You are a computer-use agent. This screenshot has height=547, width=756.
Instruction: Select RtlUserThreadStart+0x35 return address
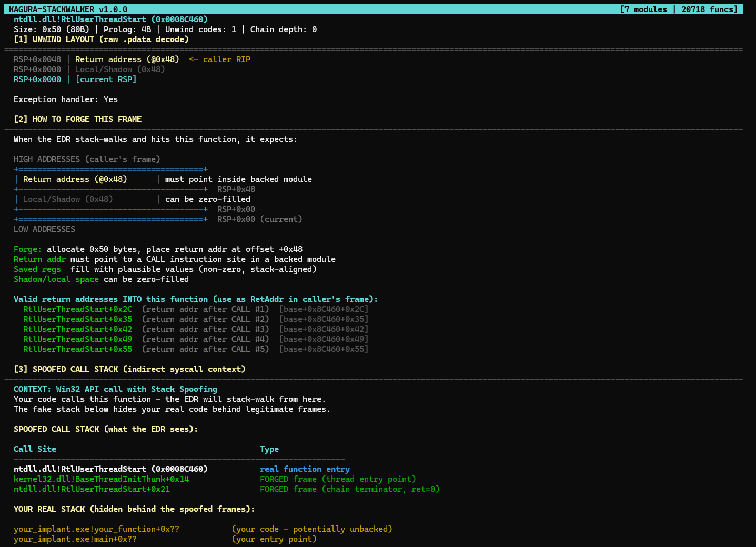(77, 319)
